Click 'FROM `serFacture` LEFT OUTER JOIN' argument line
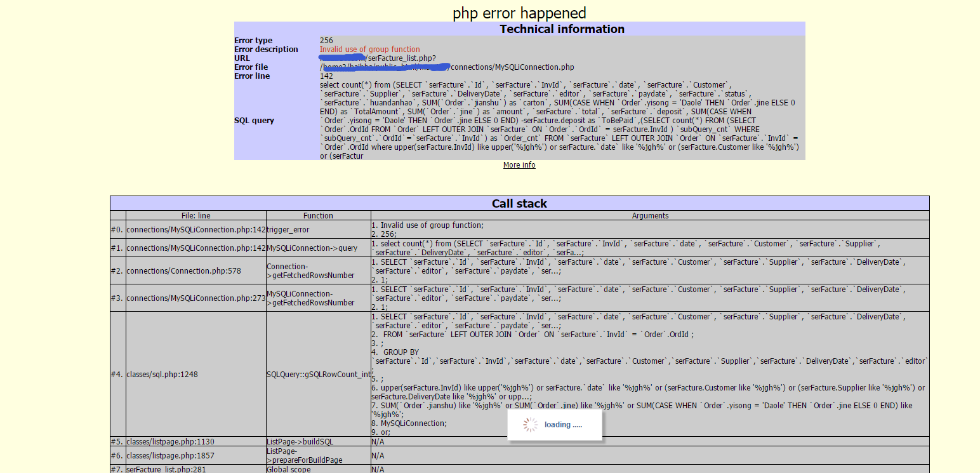The image size is (980, 473). click(538, 335)
